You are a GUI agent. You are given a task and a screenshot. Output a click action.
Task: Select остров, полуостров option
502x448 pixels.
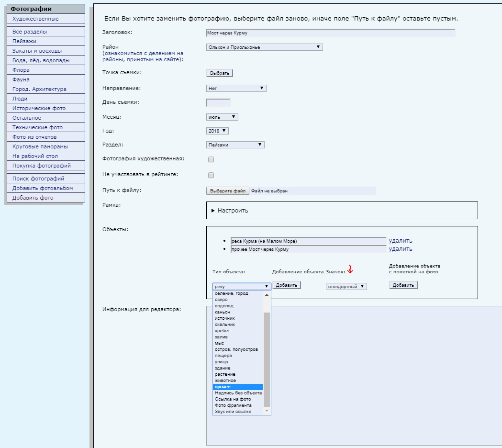point(238,349)
